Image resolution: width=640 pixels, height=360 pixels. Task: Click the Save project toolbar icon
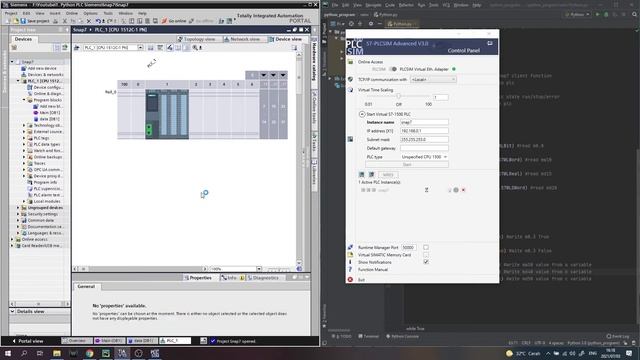coord(23,21)
